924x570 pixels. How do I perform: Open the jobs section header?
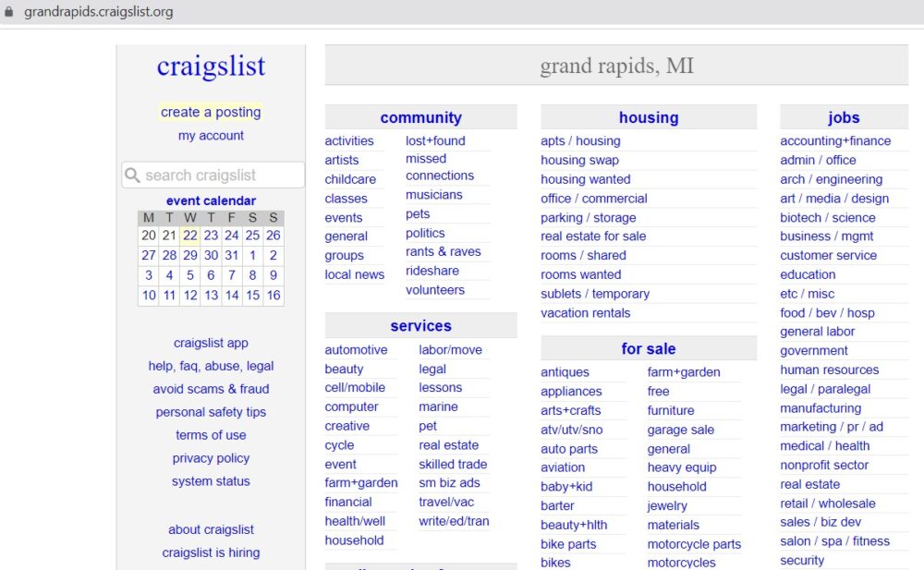[x=843, y=117]
